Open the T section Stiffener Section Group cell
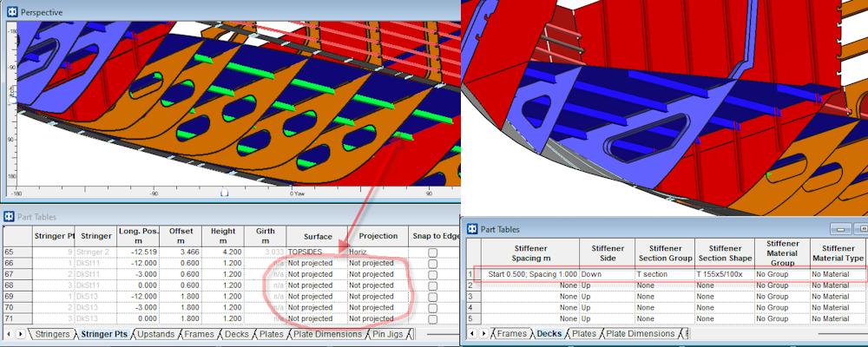 (664, 274)
